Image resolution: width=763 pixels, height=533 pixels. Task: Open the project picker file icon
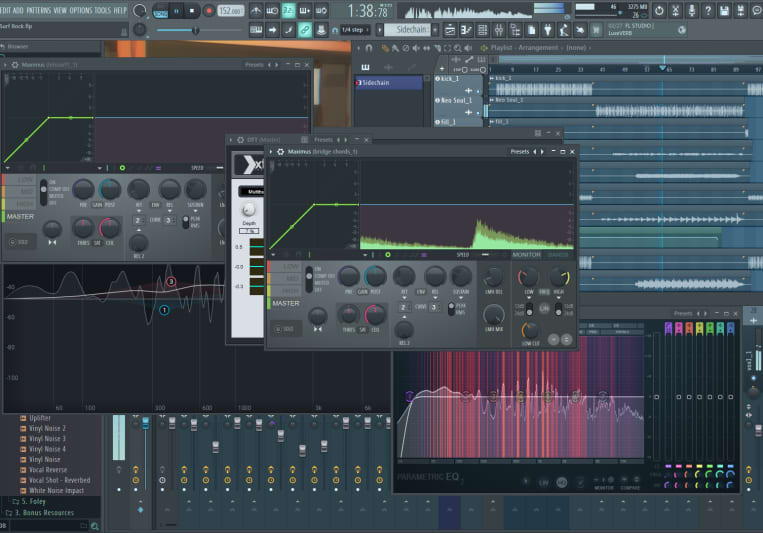(531, 30)
